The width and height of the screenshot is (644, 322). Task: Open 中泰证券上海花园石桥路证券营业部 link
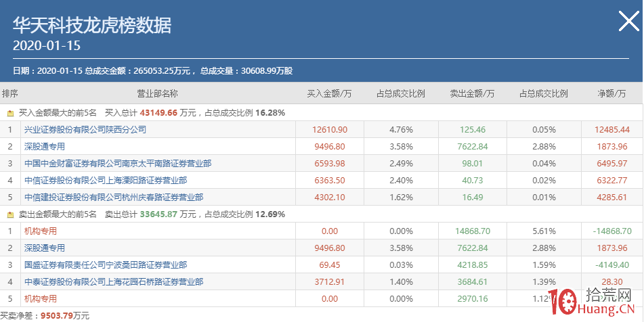114,282
